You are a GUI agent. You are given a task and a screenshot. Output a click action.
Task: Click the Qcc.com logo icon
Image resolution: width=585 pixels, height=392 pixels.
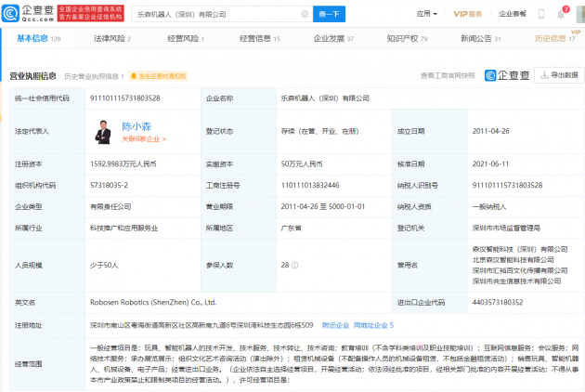pyautogui.click(x=10, y=14)
